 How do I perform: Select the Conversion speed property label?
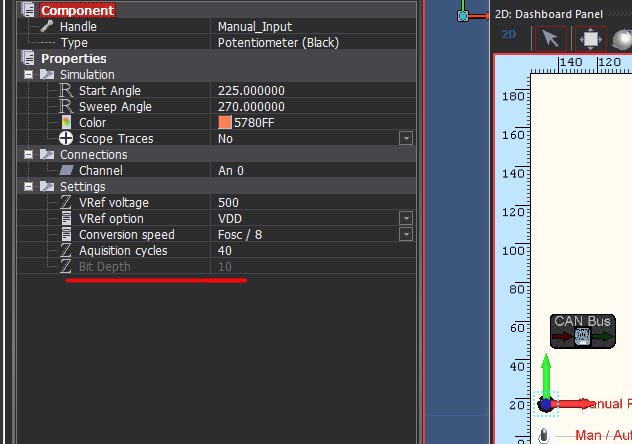click(127, 234)
